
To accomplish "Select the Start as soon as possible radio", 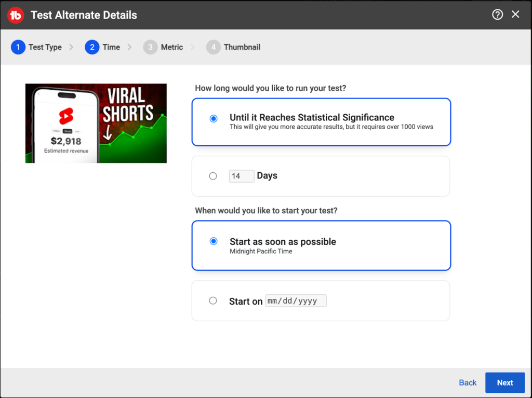I will point(213,241).
